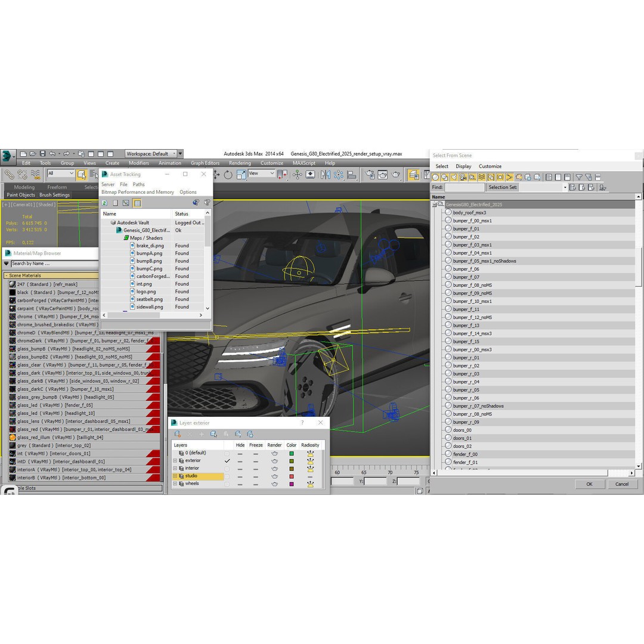Activate the Select Object arrow tool
This screenshot has height=644, width=644.
point(81,175)
